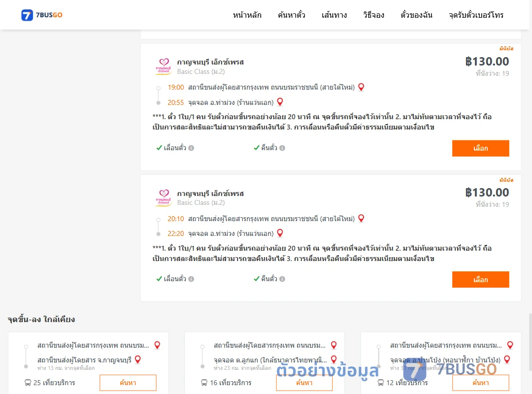Open map pin for 19:00 departure station
The image size is (532, 394).
pos(362,87)
